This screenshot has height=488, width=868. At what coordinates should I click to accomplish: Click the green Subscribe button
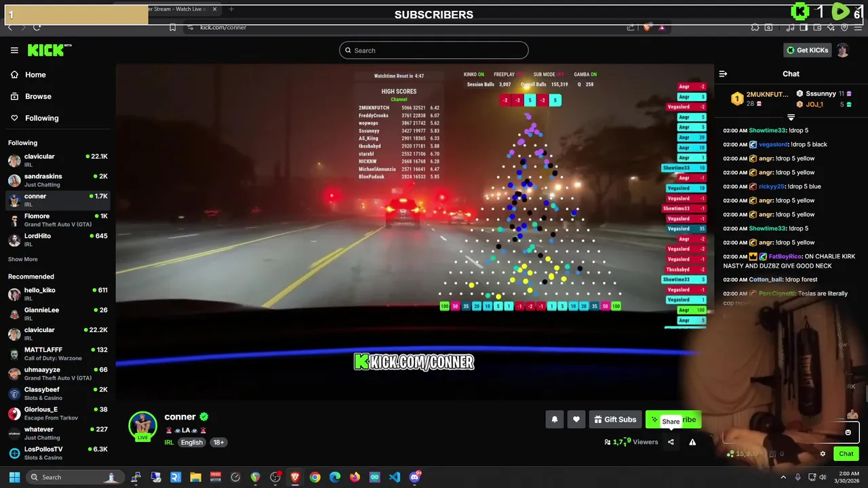click(x=673, y=420)
